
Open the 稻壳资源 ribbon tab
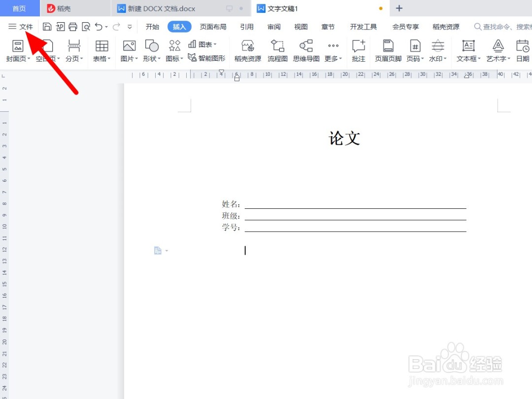(x=446, y=27)
